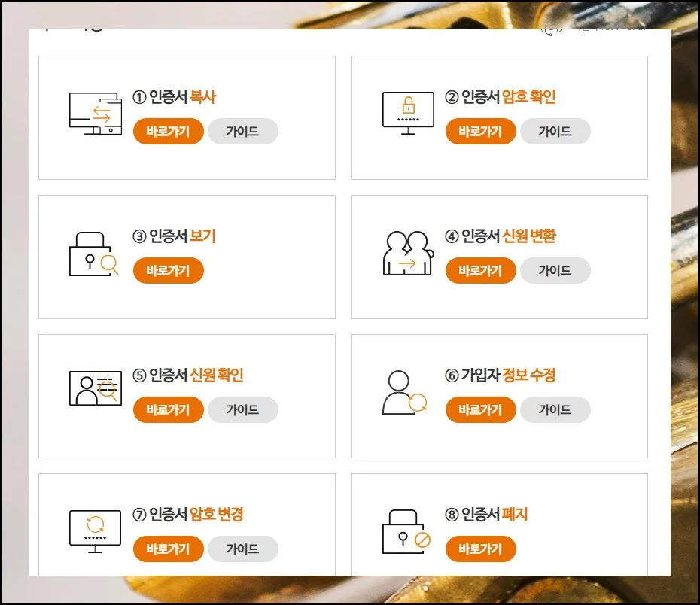700x605 pixels.
Task: Open 가이드 for 인증서 암호 확인
Action: (555, 132)
